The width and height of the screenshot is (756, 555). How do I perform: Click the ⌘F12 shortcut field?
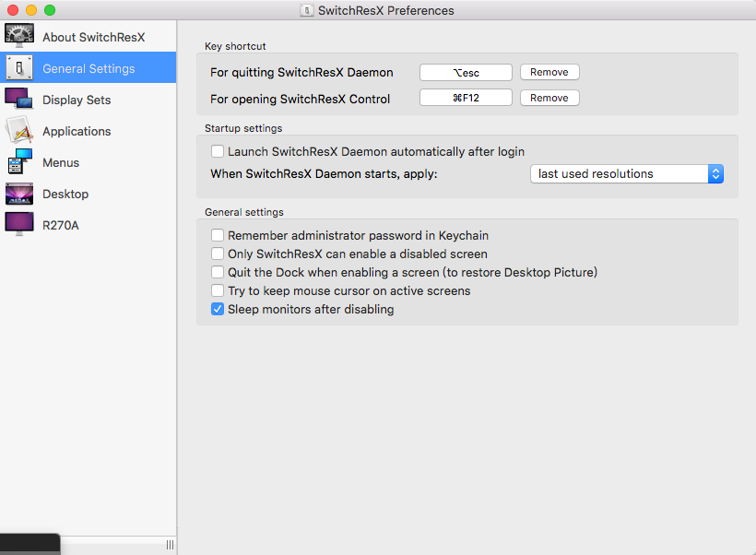click(x=466, y=98)
